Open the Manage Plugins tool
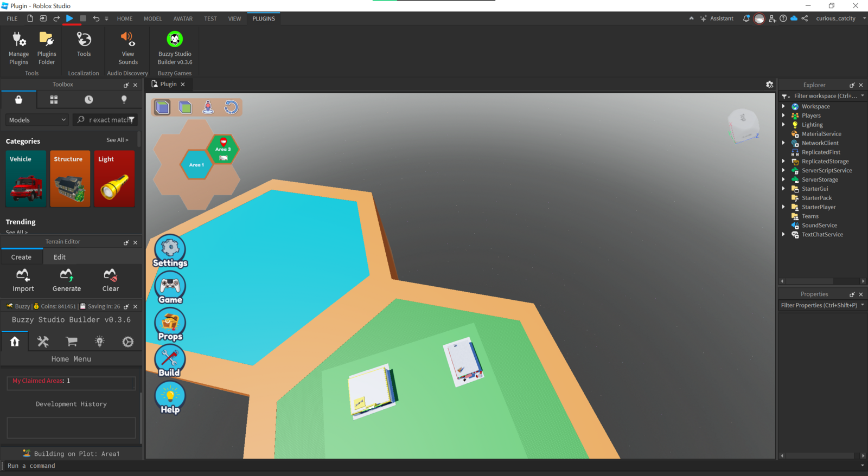This screenshot has height=476, width=868. pos(18,48)
